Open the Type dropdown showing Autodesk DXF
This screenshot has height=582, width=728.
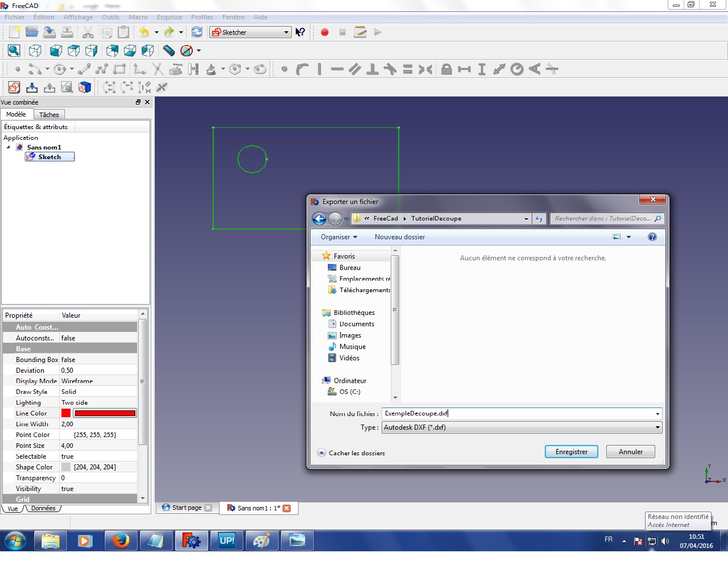tap(522, 427)
